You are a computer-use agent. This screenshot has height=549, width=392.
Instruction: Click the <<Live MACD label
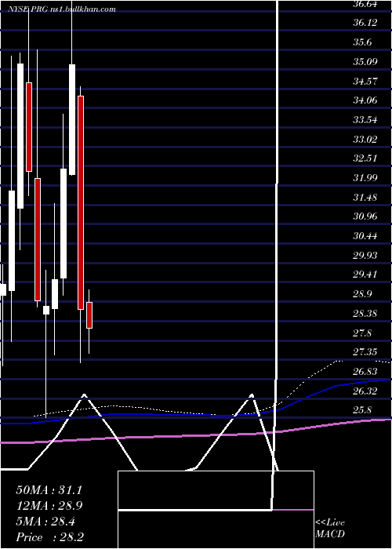[x=330, y=529]
